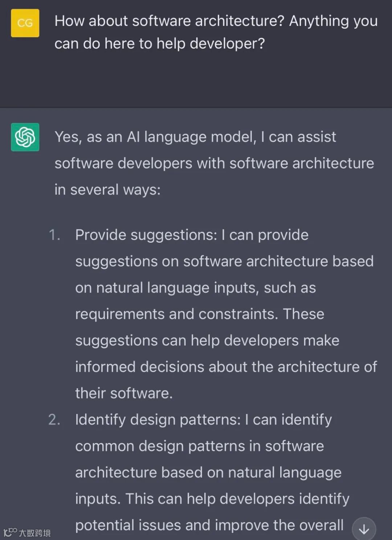Screen dimensions: 392x540
Task: Click the 大数跨境 watermark text
Action: 35,533
